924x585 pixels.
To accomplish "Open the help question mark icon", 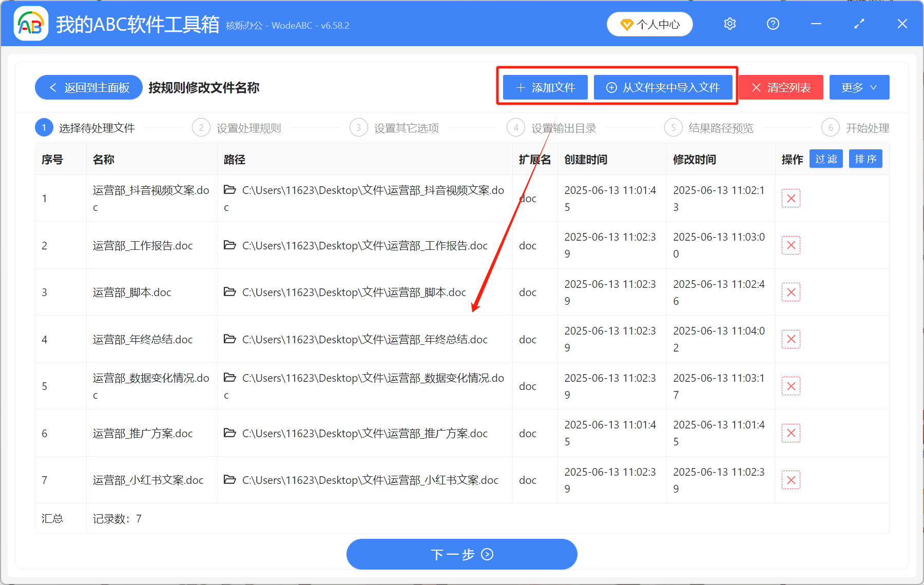I will 773,24.
